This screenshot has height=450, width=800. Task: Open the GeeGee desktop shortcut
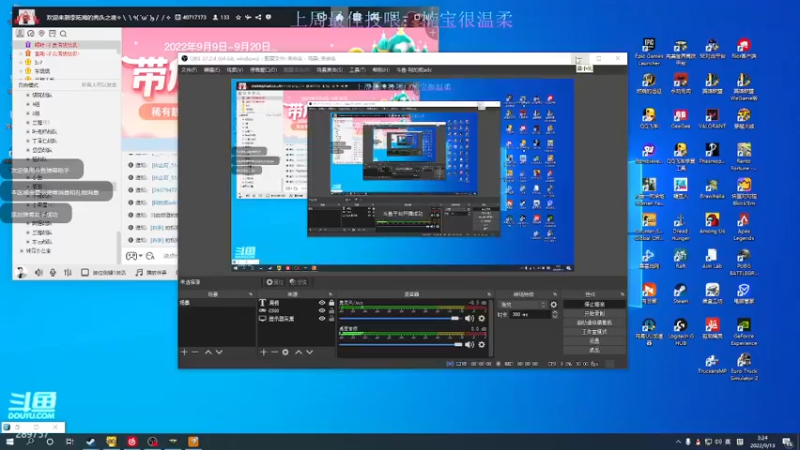coord(680,119)
